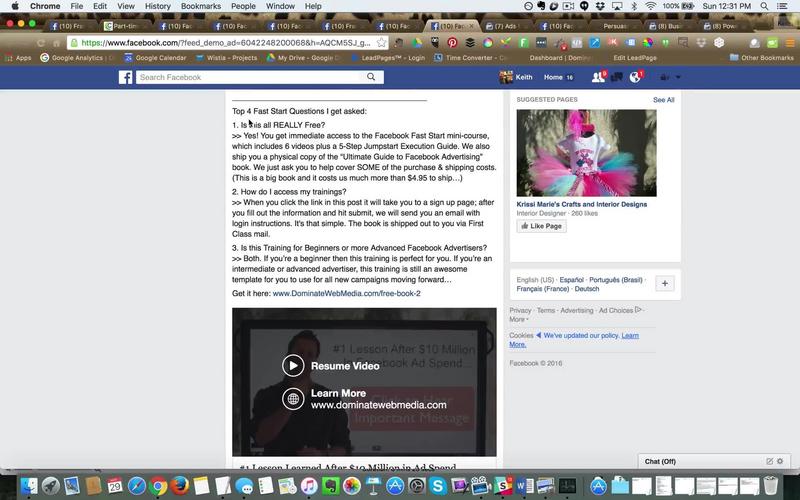The width and height of the screenshot is (800, 500).
Task: Click in the Search Facebook field
Action: [x=249, y=77]
